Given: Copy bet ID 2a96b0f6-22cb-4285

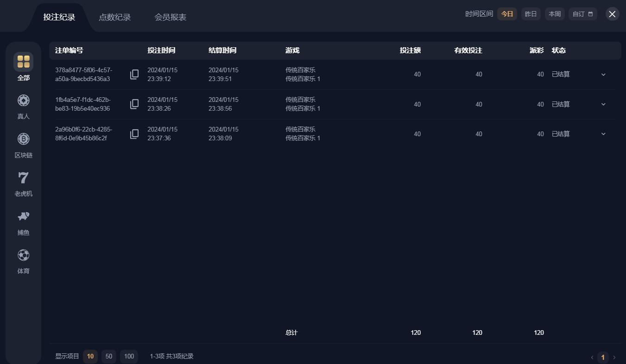Looking at the screenshot, I should [x=134, y=134].
